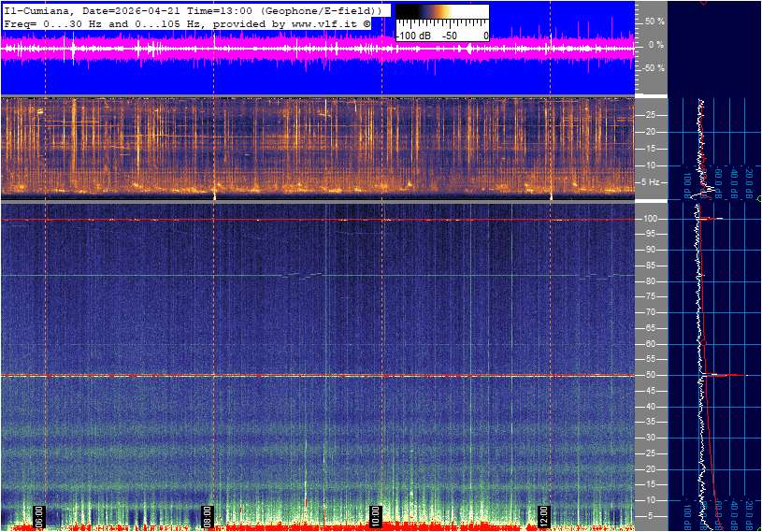This screenshot has height=532, width=762.
Task: Click the -100 dB color scale label
Action: (x=412, y=35)
